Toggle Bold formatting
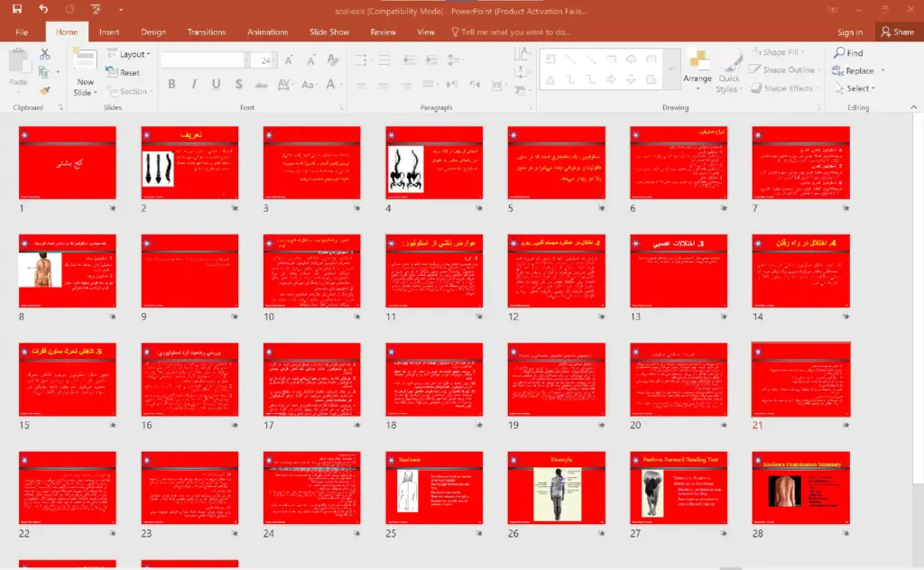The height and width of the screenshot is (570, 924). click(x=171, y=85)
